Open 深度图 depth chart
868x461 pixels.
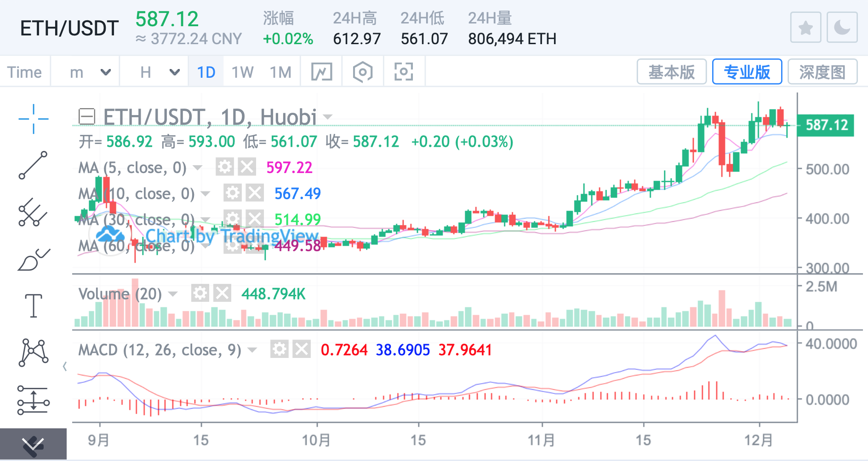coord(822,72)
